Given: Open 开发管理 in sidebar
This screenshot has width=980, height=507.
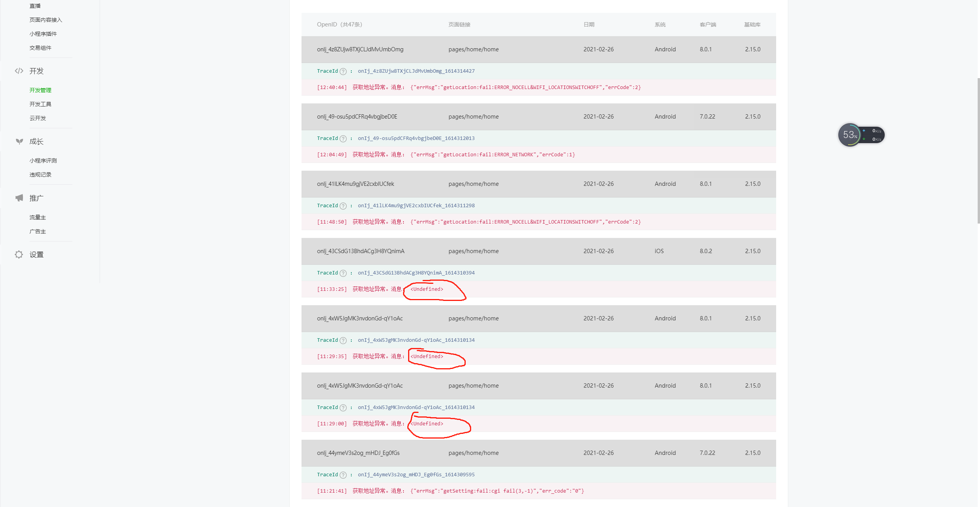Looking at the screenshot, I should click(x=40, y=90).
